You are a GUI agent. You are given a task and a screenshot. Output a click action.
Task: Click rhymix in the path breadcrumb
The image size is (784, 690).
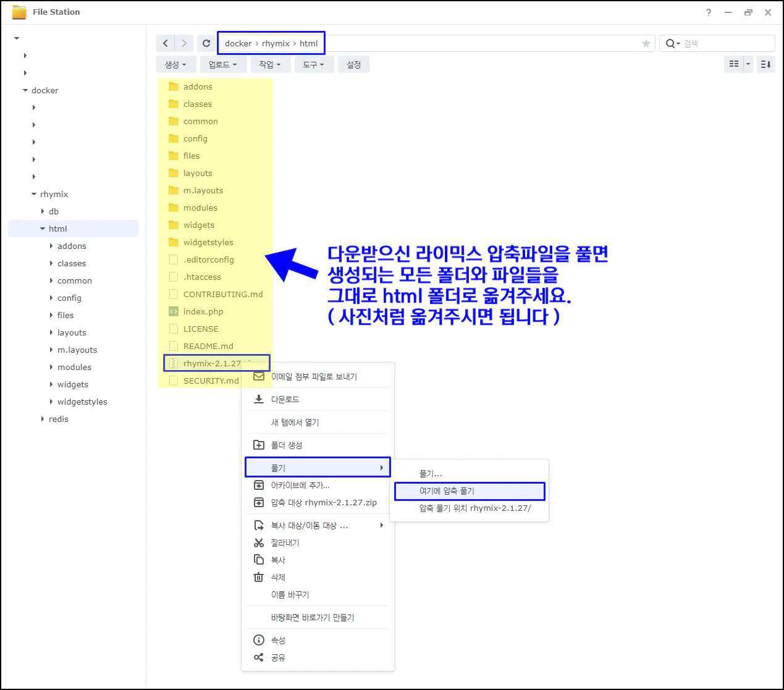(276, 43)
